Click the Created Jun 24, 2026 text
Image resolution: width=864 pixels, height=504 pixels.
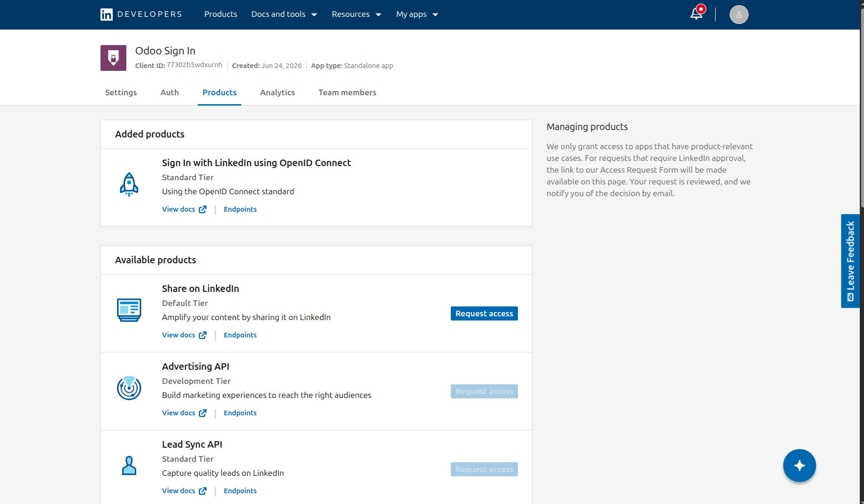point(267,66)
